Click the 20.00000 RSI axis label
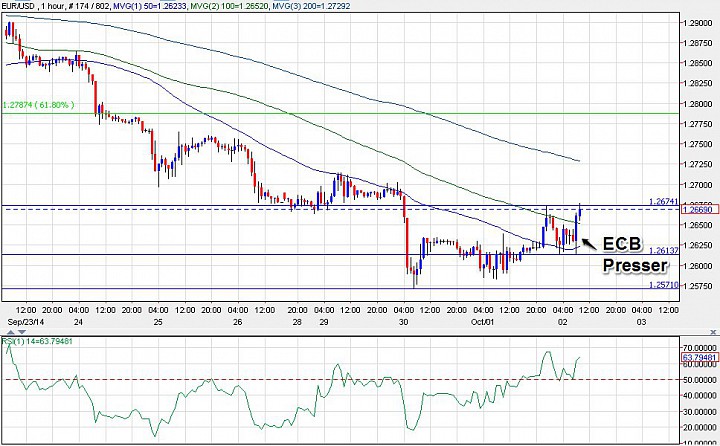 (700, 428)
